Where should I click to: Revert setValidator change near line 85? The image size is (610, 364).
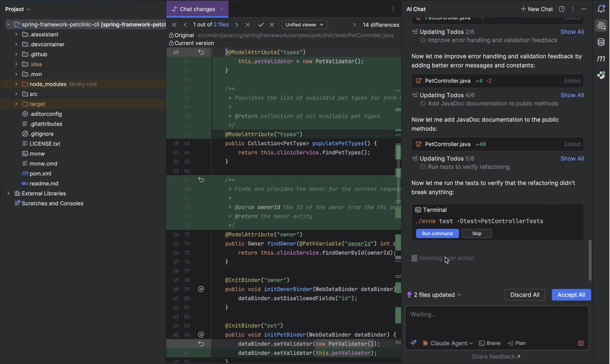(x=201, y=344)
